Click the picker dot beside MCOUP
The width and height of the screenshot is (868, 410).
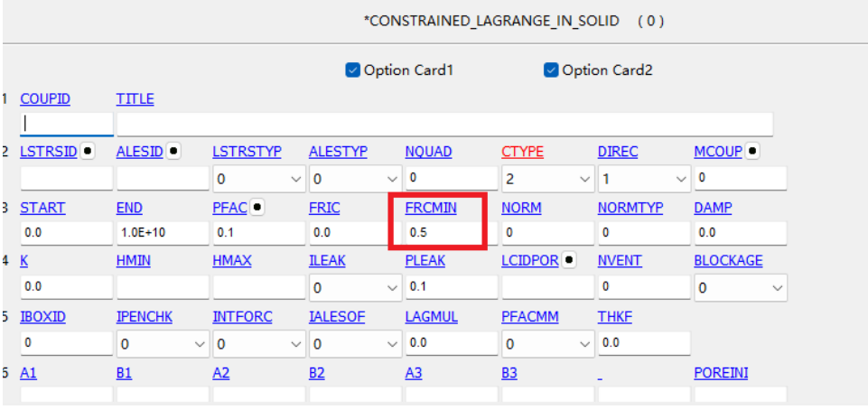click(751, 151)
